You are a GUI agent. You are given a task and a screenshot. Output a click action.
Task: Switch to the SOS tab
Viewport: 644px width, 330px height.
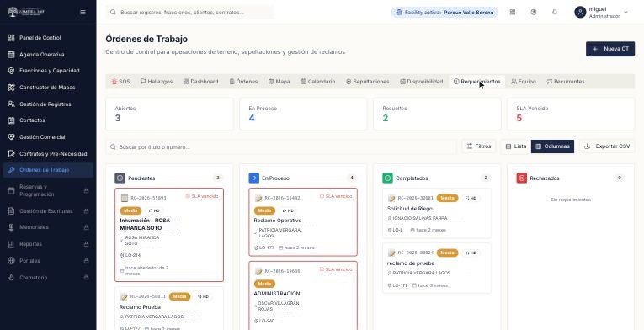pyautogui.click(x=120, y=82)
